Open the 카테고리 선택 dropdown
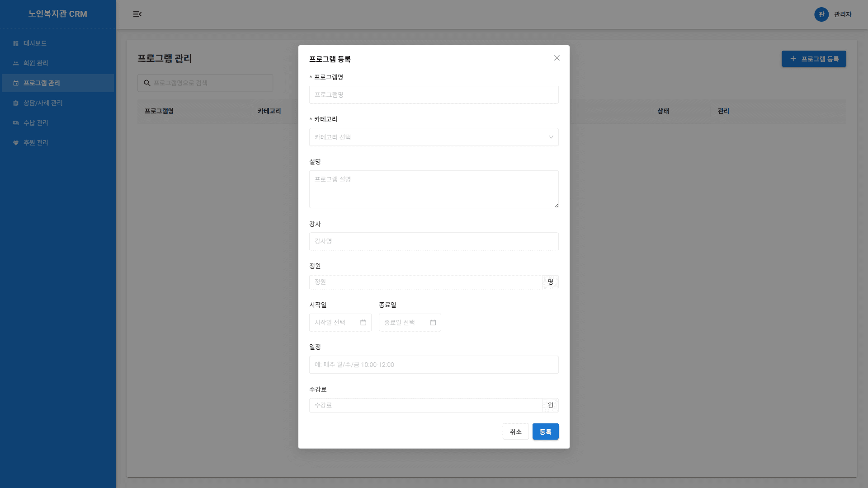This screenshot has height=488, width=868. 433,137
